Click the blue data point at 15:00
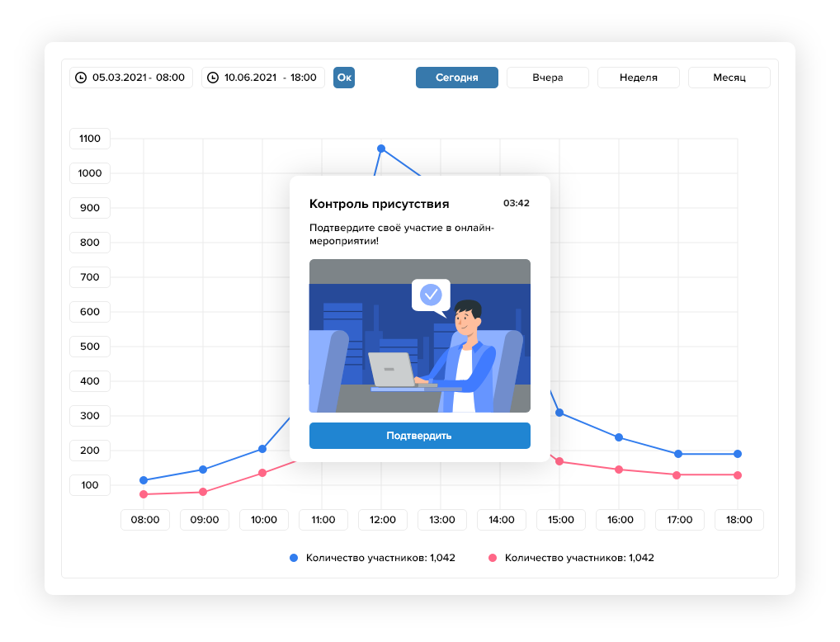The width and height of the screenshot is (840, 642). (x=559, y=413)
